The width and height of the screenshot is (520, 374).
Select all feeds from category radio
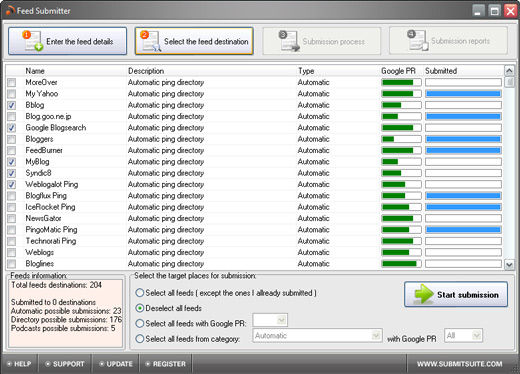click(140, 339)
